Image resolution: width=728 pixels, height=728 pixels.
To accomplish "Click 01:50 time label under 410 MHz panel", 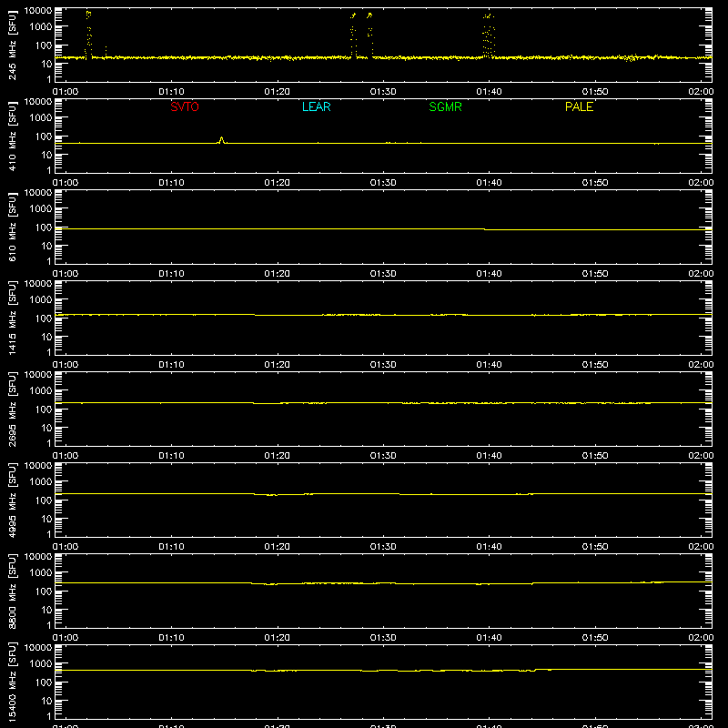I will click(595, 183).
